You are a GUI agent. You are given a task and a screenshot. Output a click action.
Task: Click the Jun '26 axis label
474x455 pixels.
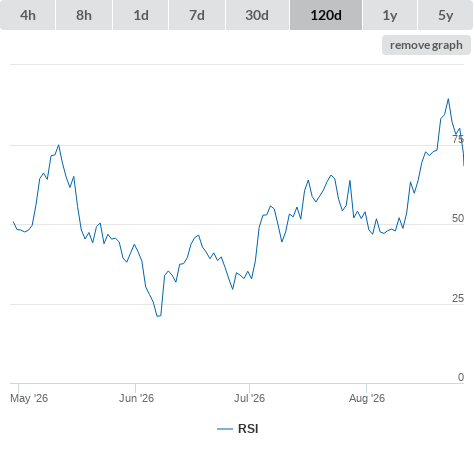pyautogui.click(x=136, y=398)
